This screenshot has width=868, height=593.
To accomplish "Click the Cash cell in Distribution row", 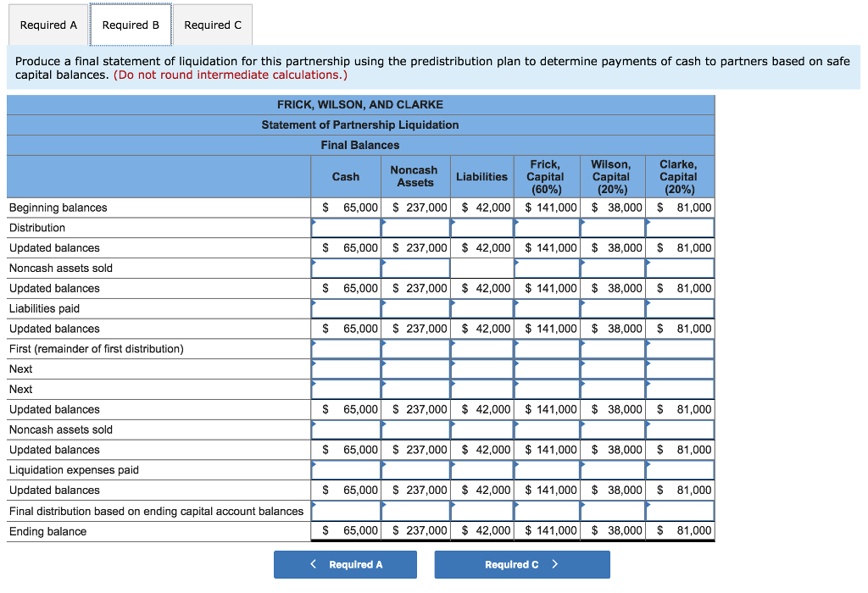I will [x=346, y=228].
